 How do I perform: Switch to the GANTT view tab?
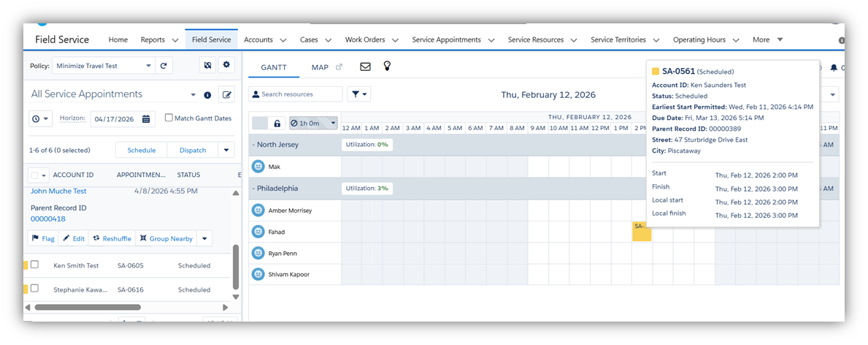pyautogui.click(x=274, y=67)
